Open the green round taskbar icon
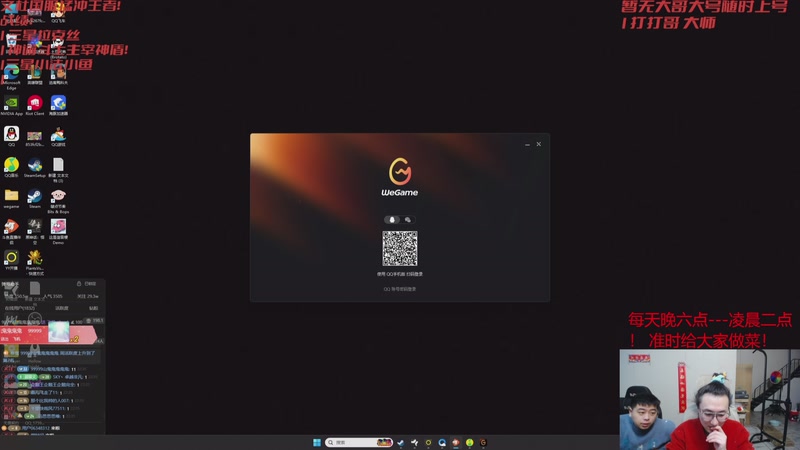 click(469, 442)
